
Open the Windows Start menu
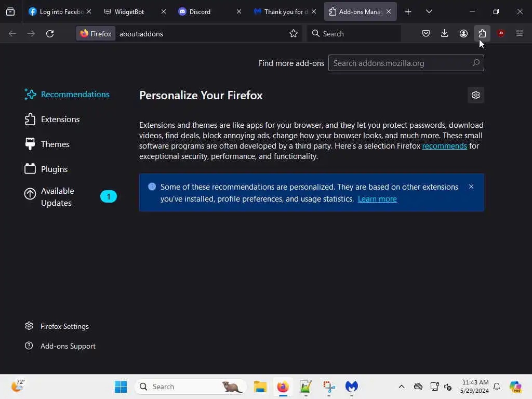(121, 387)
